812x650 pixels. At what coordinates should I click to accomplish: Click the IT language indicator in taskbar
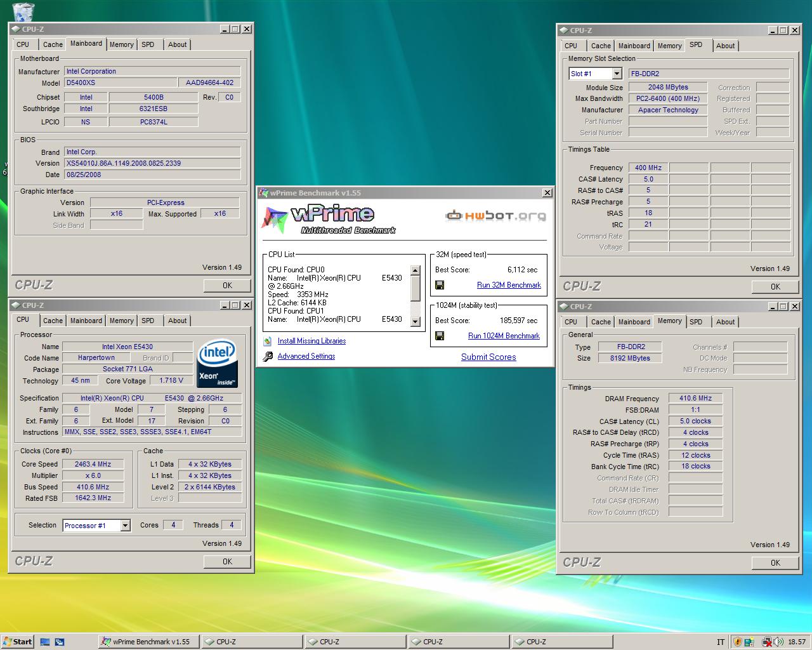(x=721, y=642)
